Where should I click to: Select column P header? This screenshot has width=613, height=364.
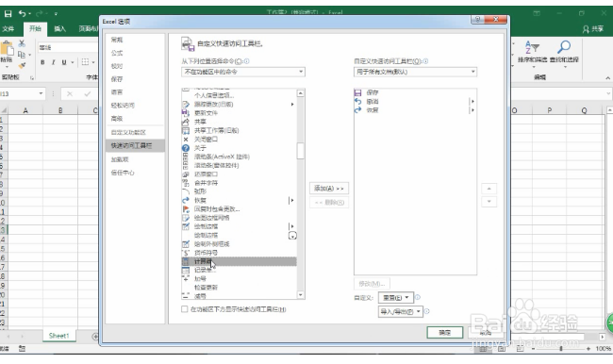(549, 110)
